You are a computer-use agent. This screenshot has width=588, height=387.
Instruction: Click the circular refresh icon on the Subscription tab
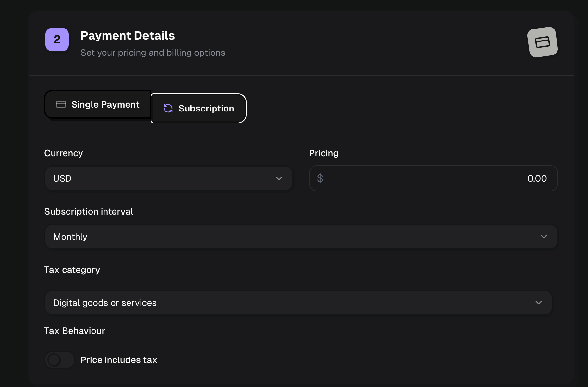[168, 108]
